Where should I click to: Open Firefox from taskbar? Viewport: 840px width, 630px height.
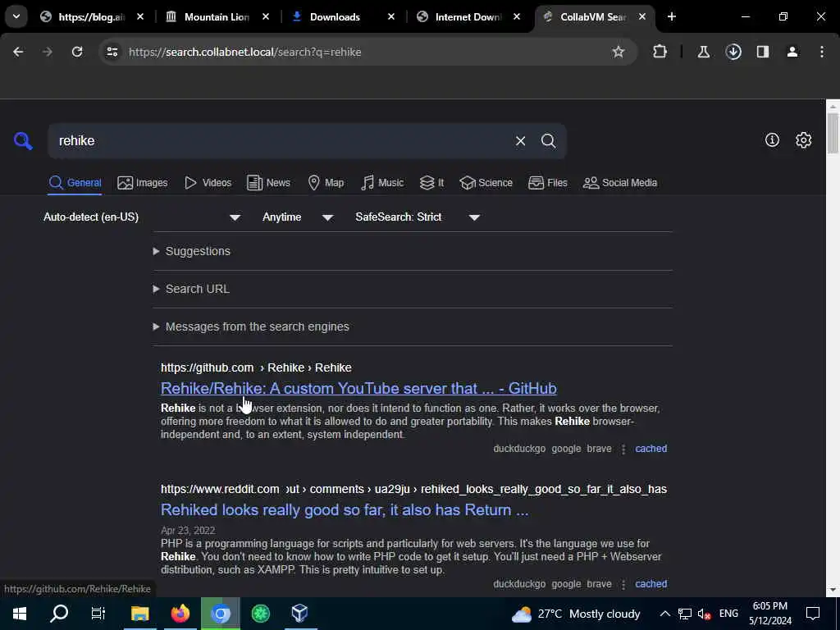[180, 614]
